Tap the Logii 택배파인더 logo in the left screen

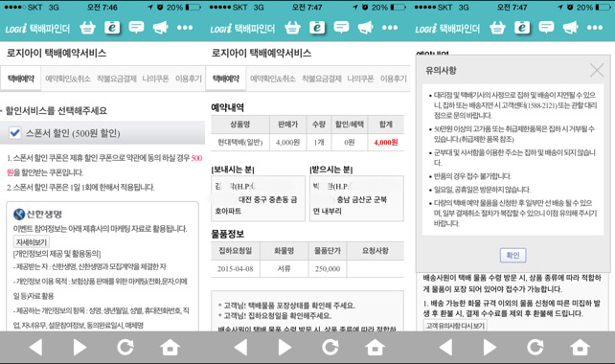tap(37, 28)
